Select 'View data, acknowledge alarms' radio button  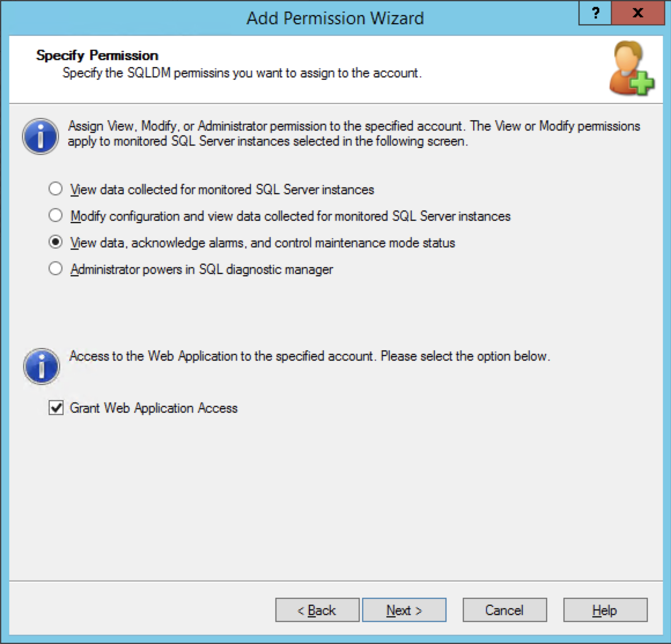point(56,242)
